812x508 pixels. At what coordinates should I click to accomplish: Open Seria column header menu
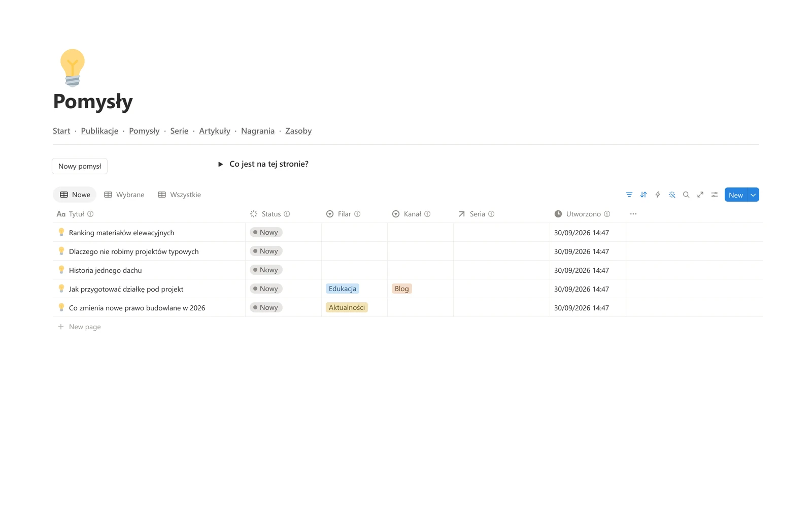[477, 214]
